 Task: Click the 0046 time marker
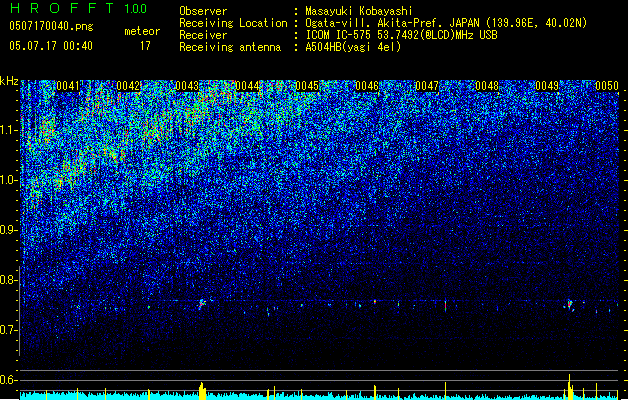pyautogui.click(x=367, y=86)
